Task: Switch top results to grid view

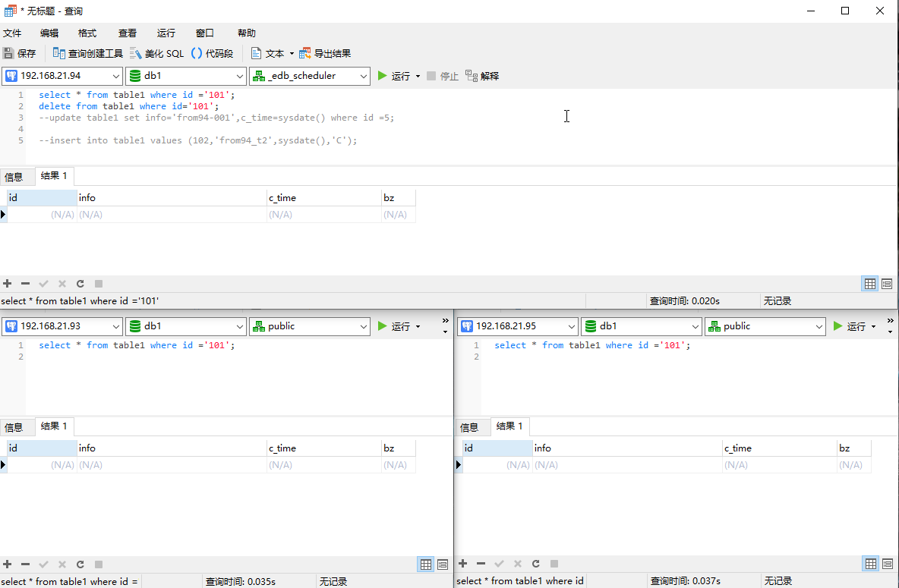Action: 869,284
